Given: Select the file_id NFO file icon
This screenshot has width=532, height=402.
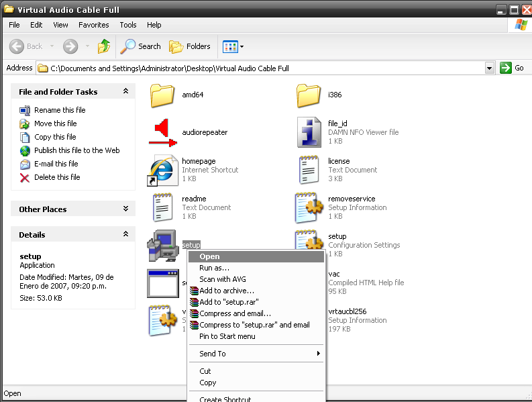Looking at the screenshot, I should pos(309,132).
